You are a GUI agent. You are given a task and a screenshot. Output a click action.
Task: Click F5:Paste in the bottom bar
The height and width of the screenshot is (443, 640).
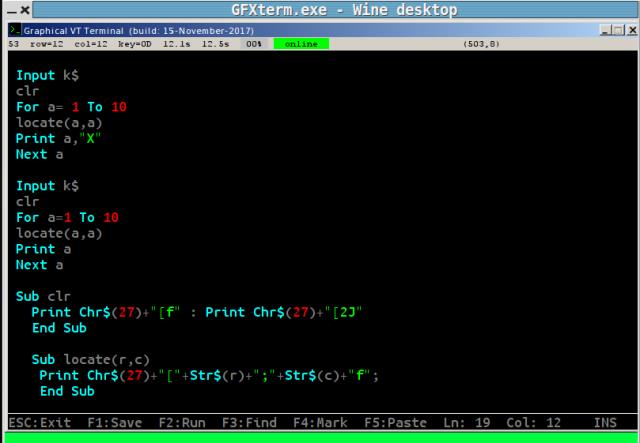tap(395, 423)
